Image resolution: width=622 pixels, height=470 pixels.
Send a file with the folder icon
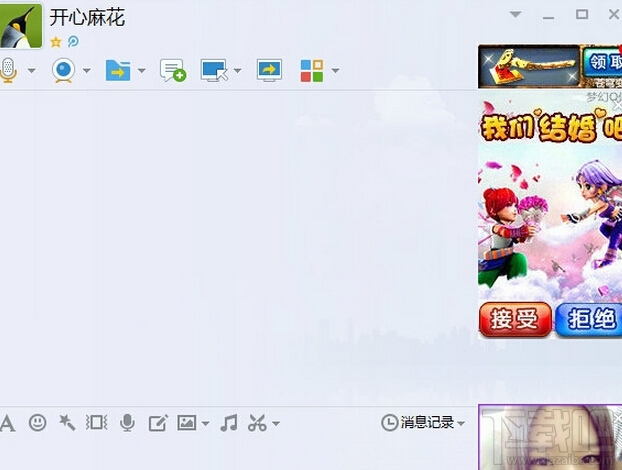point(118,71)
